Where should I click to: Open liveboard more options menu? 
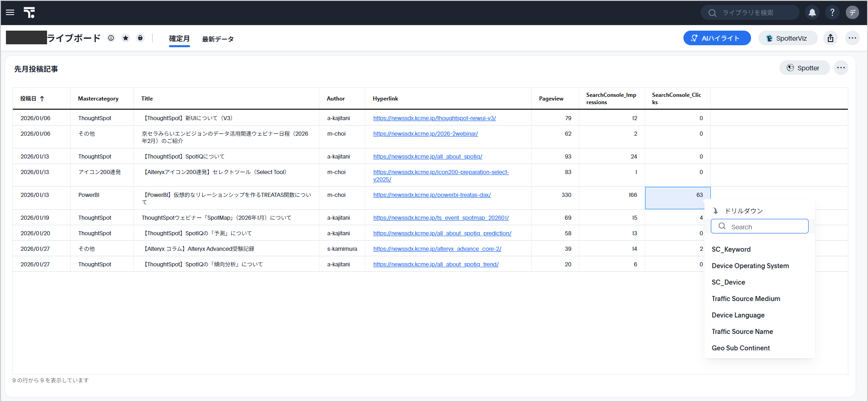(852, 38)
